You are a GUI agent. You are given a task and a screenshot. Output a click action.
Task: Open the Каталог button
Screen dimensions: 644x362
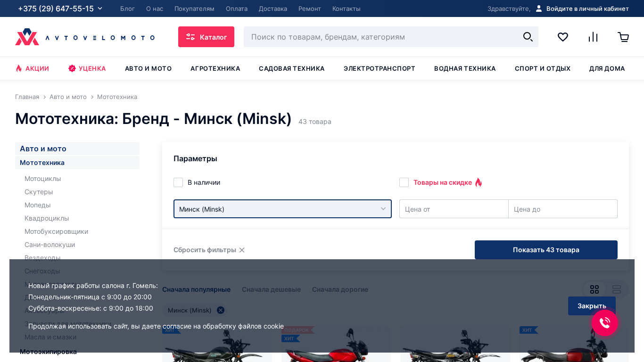pos(206,37)
